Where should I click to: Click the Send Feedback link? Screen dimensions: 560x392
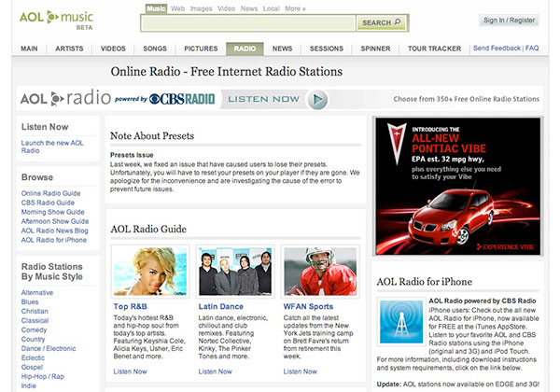point(497,49)
